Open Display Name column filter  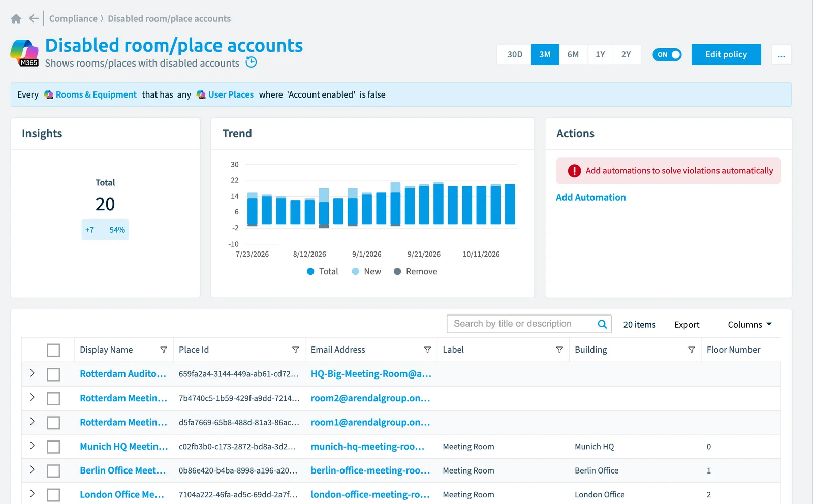164,350
